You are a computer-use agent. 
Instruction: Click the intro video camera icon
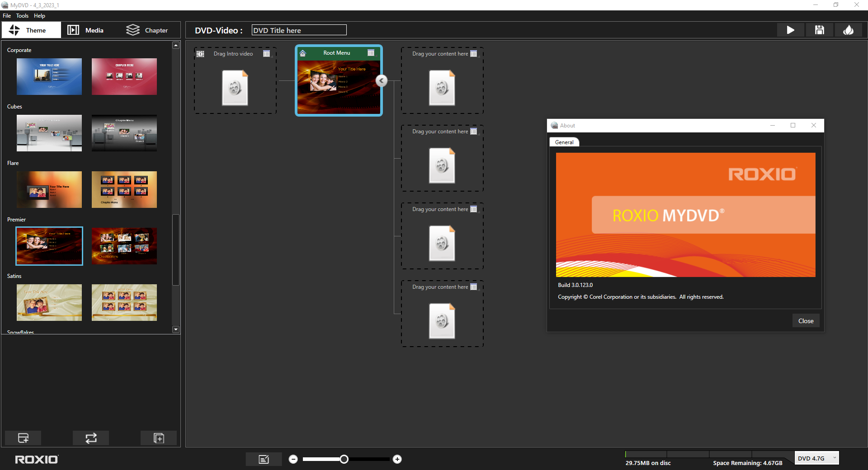pos(200,54)
